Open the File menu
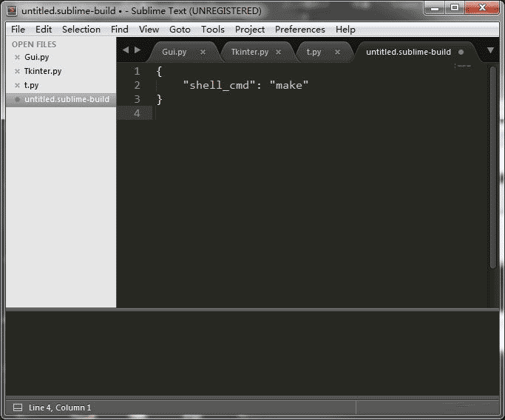Viewport: 505px width, 420px height. [x=18, y=30]
